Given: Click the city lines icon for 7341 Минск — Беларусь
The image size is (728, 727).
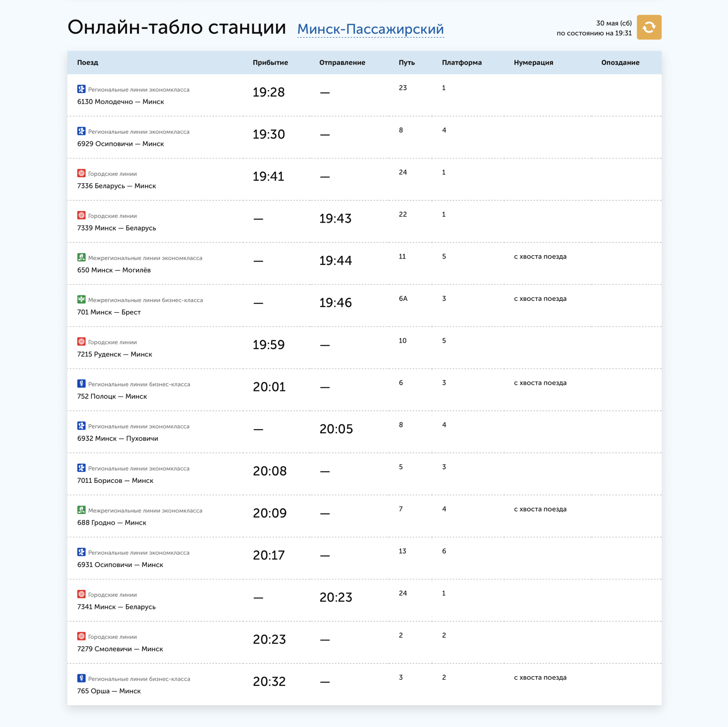Looking at the screenshot, I should point(81,595).
